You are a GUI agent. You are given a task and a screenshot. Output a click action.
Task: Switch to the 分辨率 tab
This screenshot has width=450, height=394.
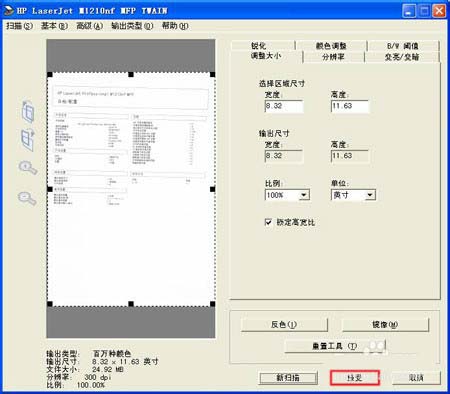coord(333,57)
